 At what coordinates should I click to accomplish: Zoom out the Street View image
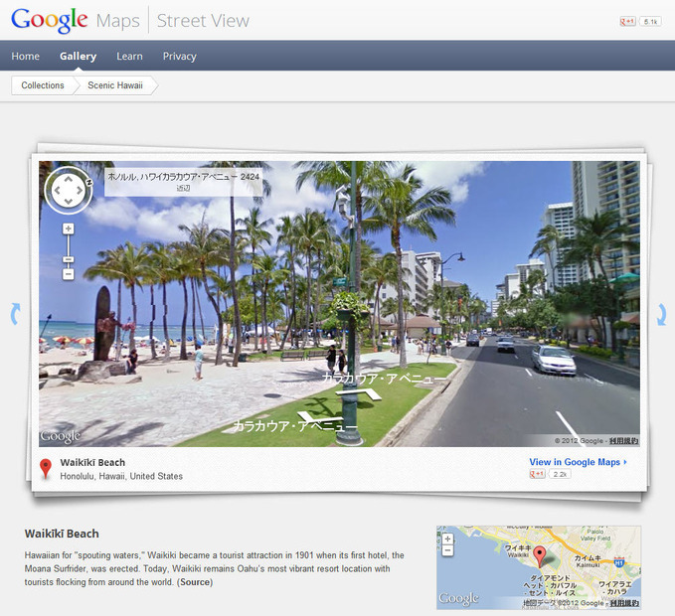point(68,274)
